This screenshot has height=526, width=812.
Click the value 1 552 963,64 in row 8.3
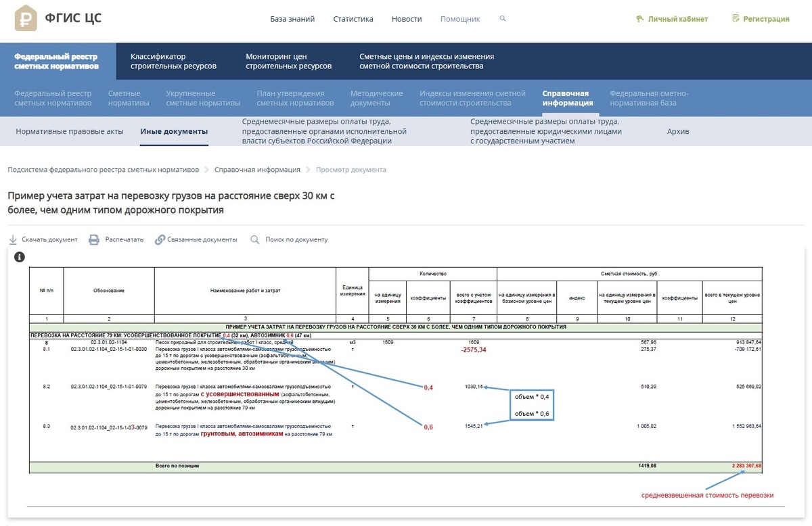pyautogui.click(x=746, y=426)
